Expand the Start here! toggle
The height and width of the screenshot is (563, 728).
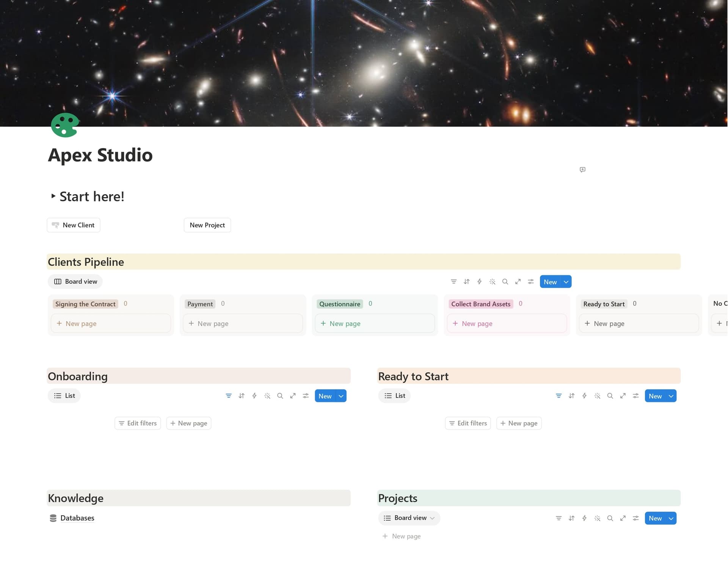click(53, 196)
